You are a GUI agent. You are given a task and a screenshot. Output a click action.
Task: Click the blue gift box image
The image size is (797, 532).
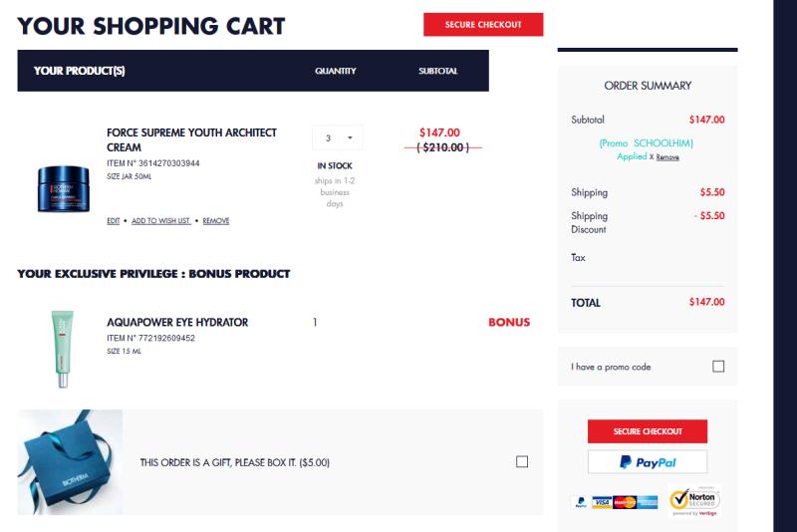click(x=70, y=462)
